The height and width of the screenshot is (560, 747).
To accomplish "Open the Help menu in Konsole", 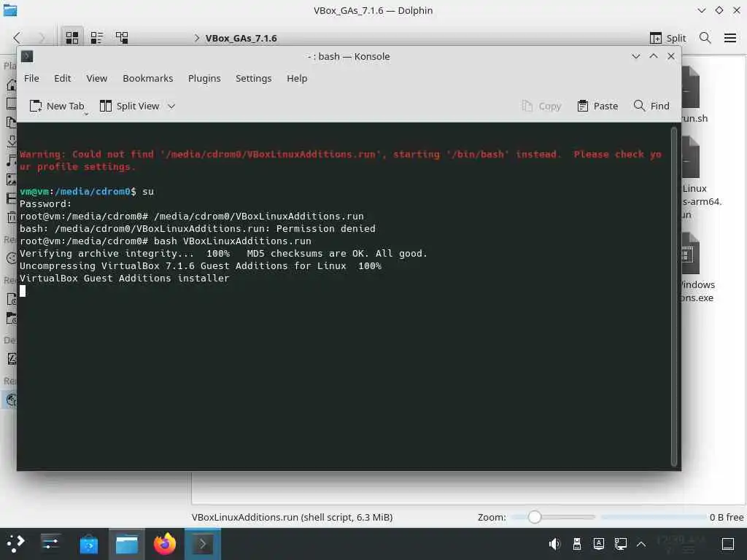I will 297,78.
